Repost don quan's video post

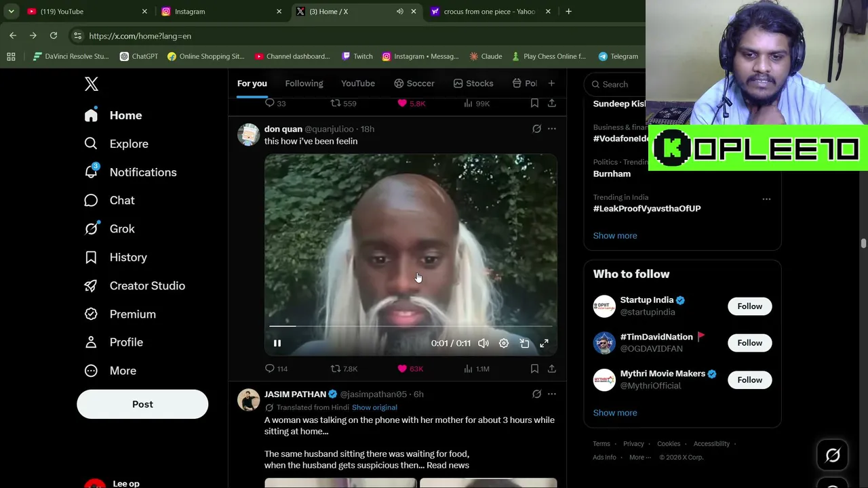click(x=344, y=369)
